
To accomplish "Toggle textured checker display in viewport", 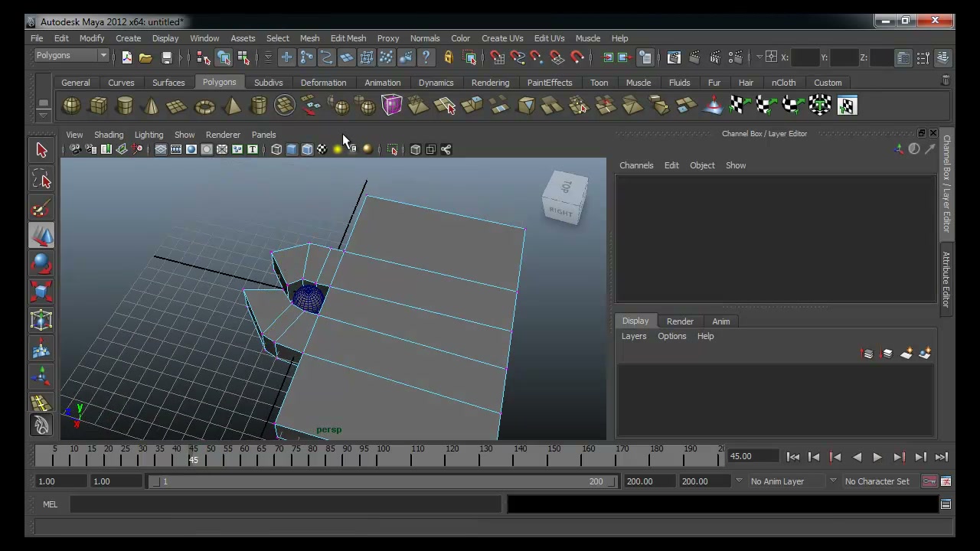I will tap(322, 150).
